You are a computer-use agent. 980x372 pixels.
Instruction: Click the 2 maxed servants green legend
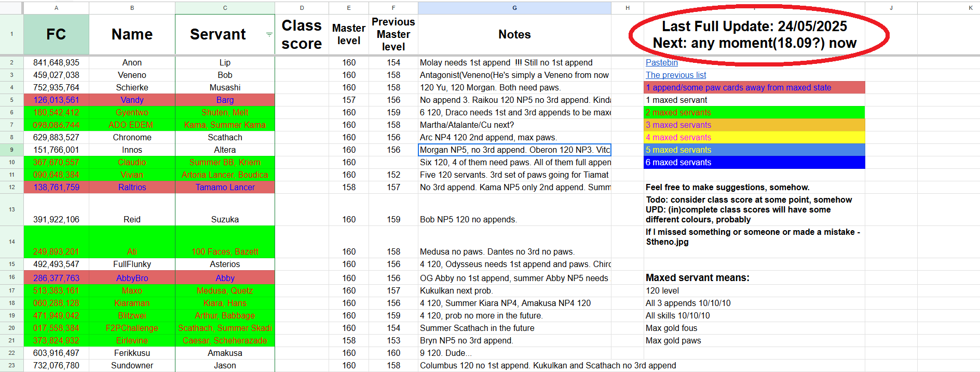pos(754,112)
